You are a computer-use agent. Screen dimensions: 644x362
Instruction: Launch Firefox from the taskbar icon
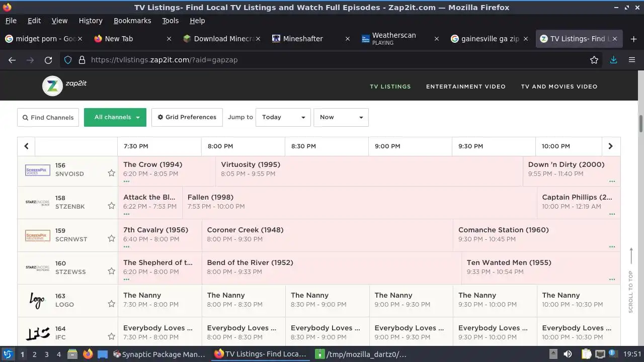click(x=88, y=354)
